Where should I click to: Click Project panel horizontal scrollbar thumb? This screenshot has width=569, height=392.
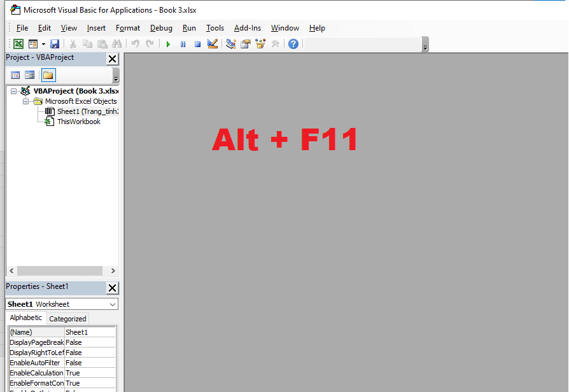[60, 270]
